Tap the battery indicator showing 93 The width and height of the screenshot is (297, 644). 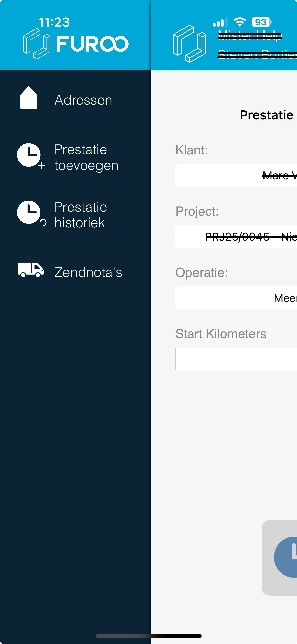coord(262,22)
